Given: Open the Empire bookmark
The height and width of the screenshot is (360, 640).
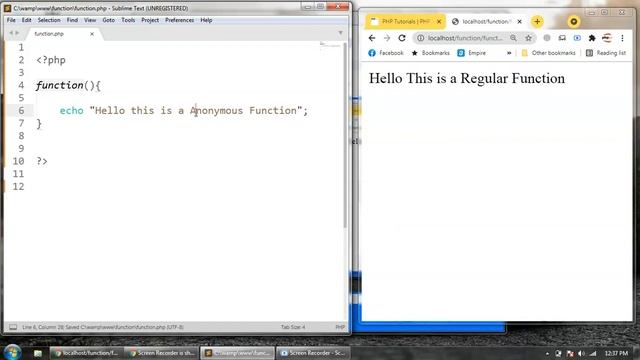Looking at the screenshot, I should (x=472, y=53).
